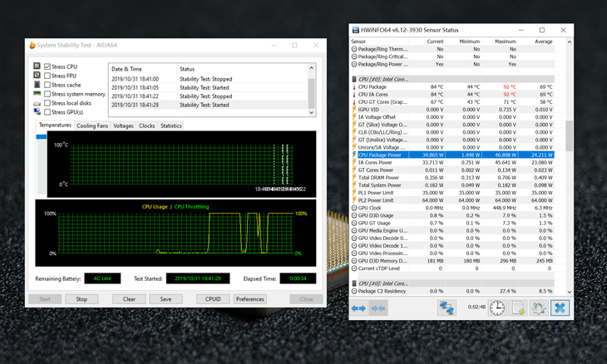The image size is (607, 364).
Task: Click the CPUID button
Action: [x=213, y=299]
